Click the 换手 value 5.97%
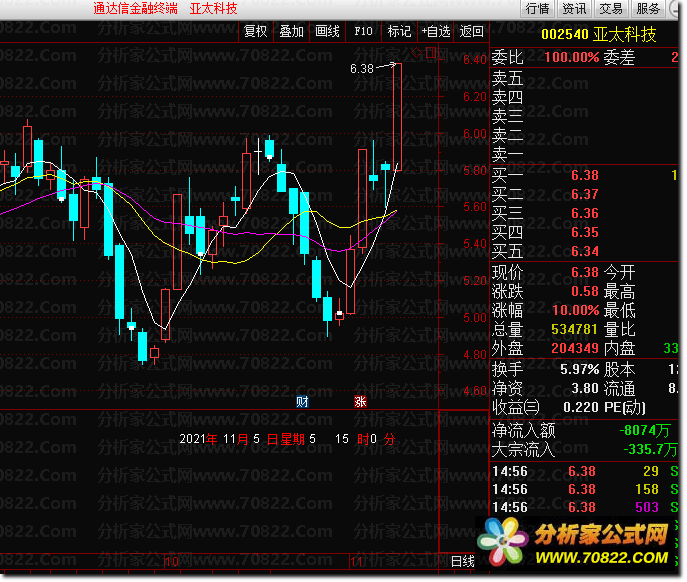Viewport: 687px width, 582px height. tap(580, 369)
